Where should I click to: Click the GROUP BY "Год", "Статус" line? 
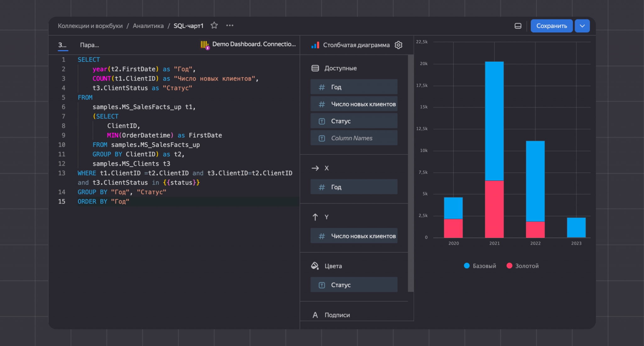pyautogui.click(x=122, y=192)
